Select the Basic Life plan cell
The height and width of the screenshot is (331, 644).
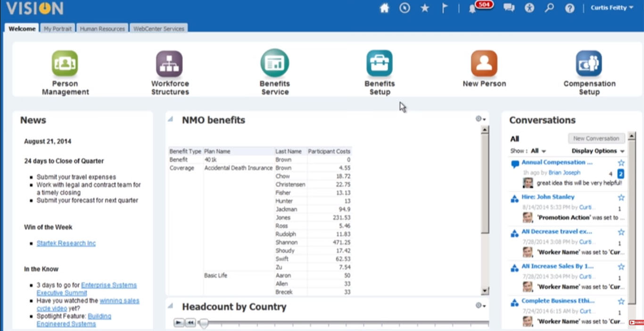pyautogui.click(x=215, y=275)
